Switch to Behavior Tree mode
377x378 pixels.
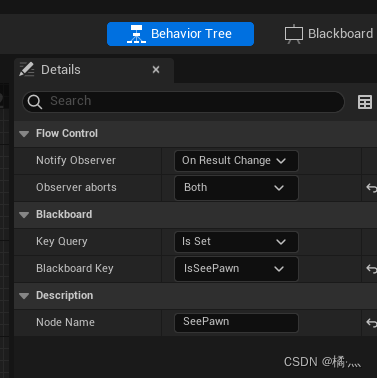click(x=180, y=34)
